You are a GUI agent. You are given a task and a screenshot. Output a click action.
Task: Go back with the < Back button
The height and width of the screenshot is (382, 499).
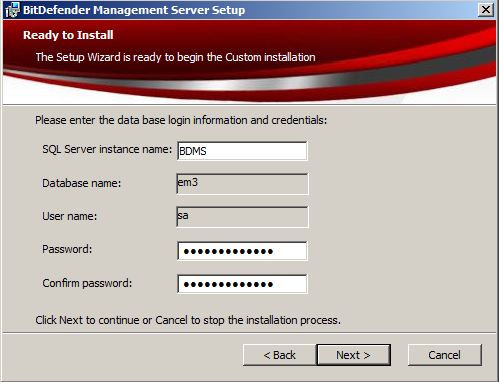pyautogui.click(x=279, y=355)
